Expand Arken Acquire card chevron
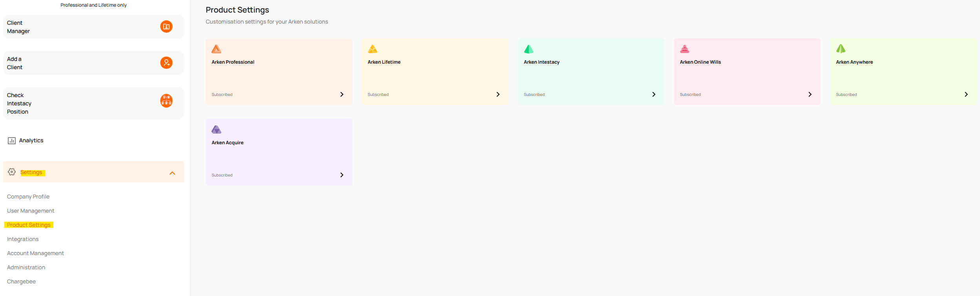Screen dimensions: 980x296 pos(342,175)
